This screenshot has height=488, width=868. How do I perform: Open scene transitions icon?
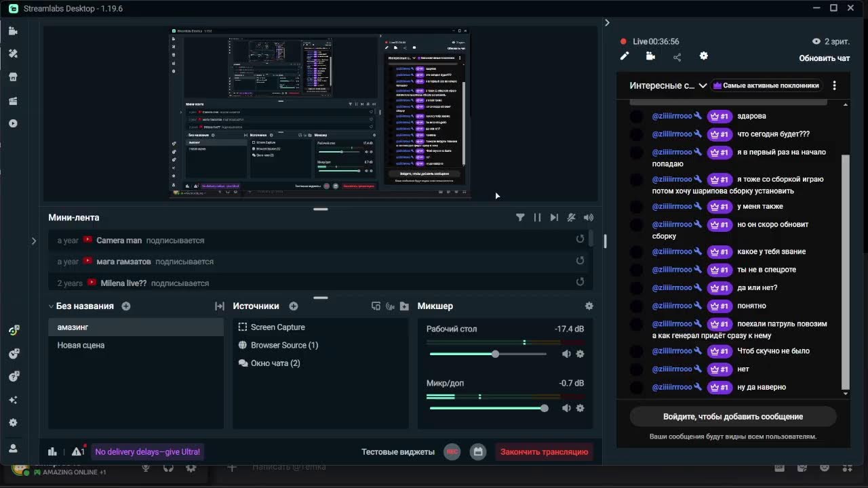(x=220, y=306)
